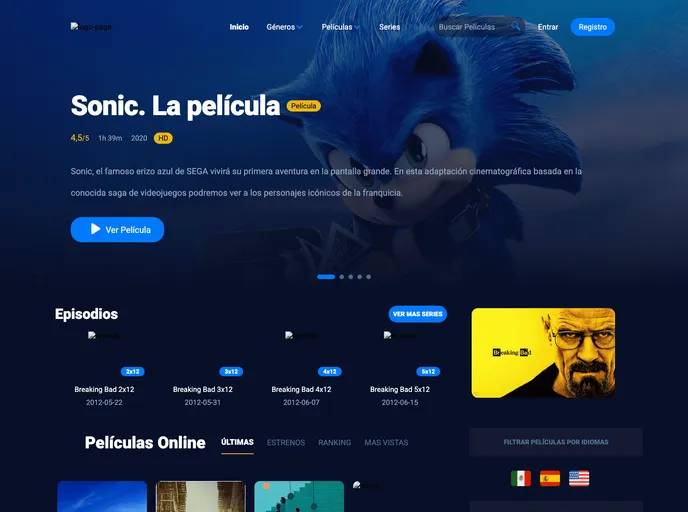Click the Registro button

[x=592, y=27]
